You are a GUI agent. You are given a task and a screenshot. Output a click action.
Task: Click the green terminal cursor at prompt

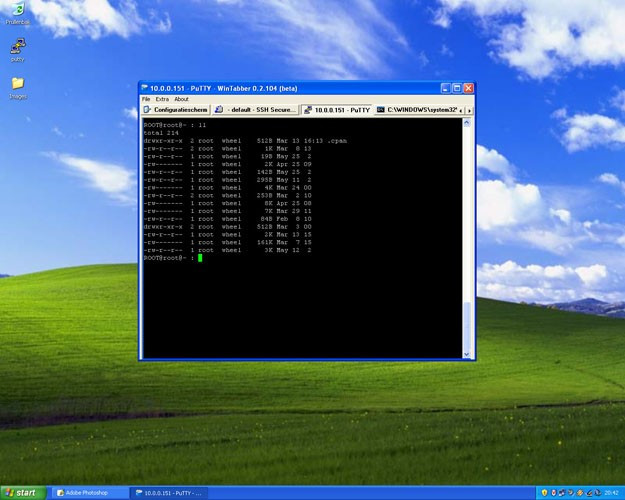coord(200,258)
